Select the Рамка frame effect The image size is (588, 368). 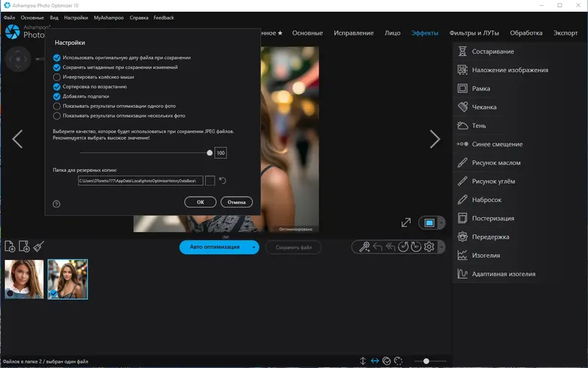click(x=473, y=88)
